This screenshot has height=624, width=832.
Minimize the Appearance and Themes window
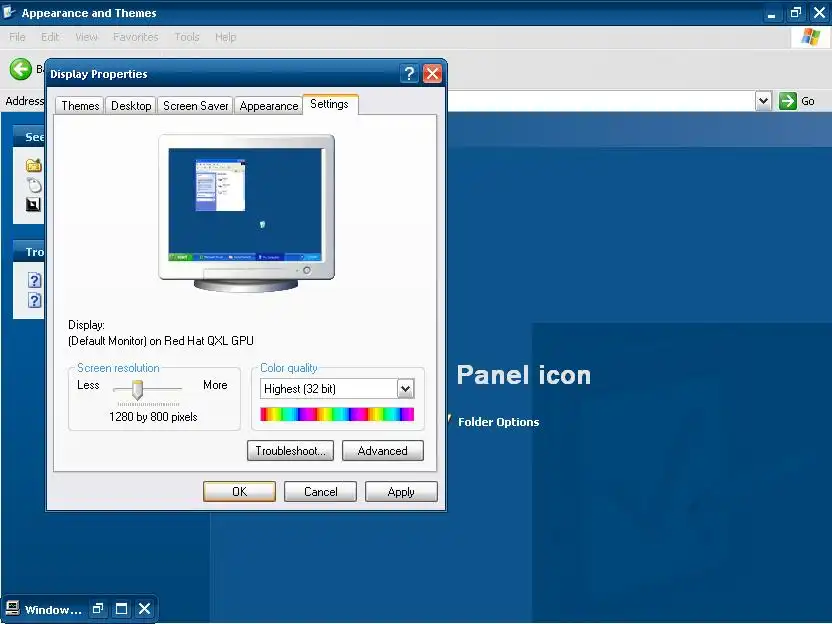point(772,12)
